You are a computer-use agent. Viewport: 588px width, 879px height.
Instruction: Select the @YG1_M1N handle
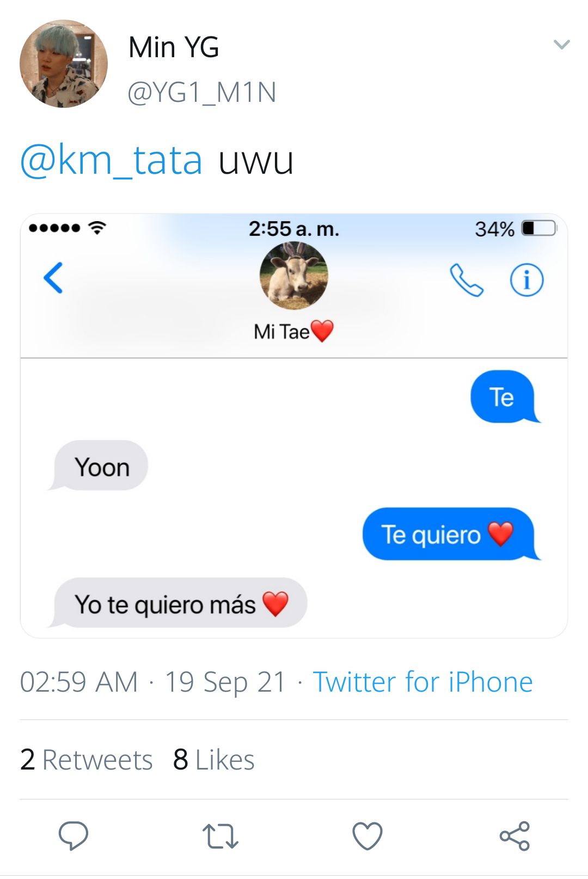pyautogui.click(x=202, y=92)
